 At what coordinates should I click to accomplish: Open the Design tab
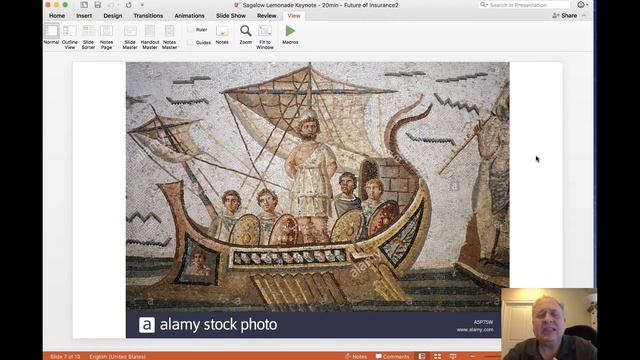click(x=113, y=16)
